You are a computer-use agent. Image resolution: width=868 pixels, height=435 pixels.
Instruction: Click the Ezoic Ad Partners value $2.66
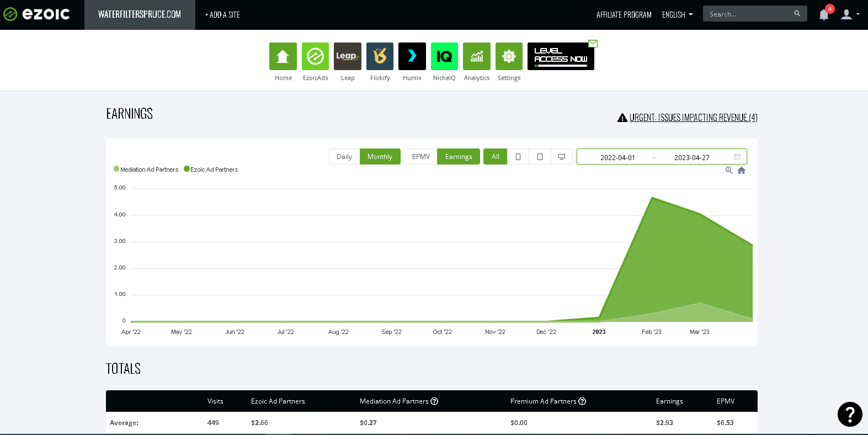[259, 423]
